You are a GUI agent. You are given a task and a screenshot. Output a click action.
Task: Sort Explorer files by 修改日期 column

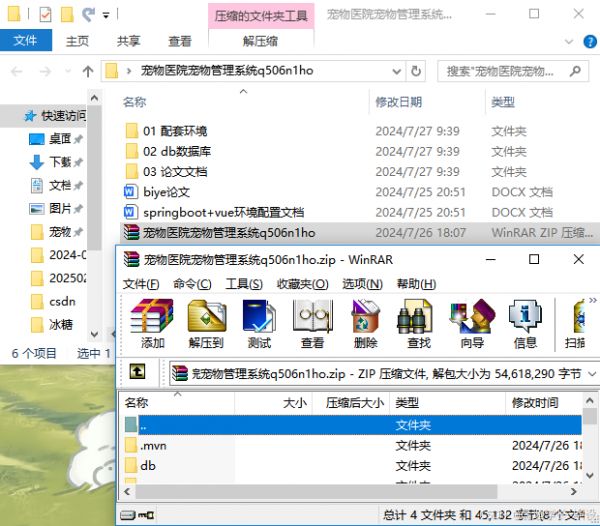click(398, 102)
